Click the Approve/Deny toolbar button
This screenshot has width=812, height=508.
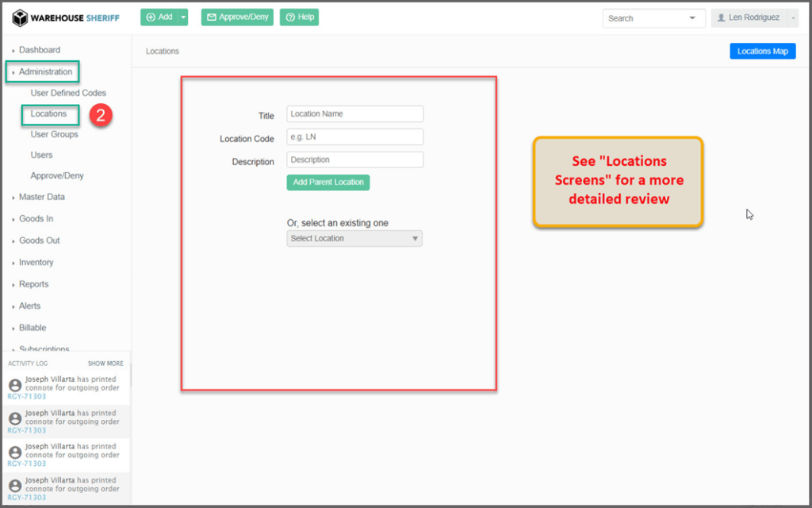click(237, 17)
